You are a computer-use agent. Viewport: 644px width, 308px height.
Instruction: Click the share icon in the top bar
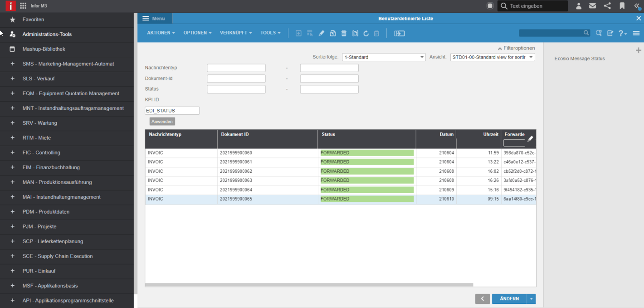click(607, 5)
